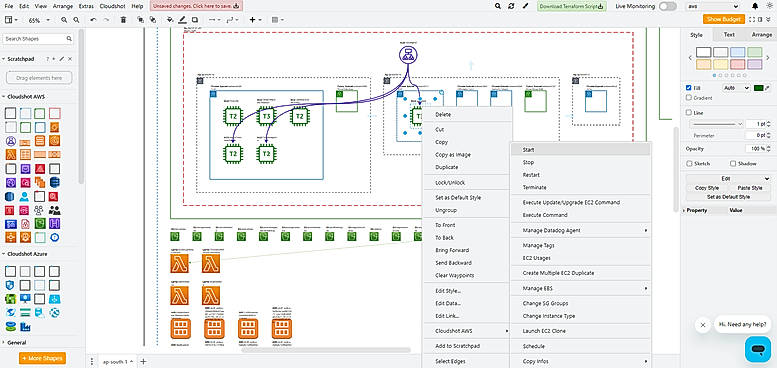The width and height of the screenshot is (777, 368).
Task: Choose Terminate in the EC2 submenu
Action: [580, 188]
